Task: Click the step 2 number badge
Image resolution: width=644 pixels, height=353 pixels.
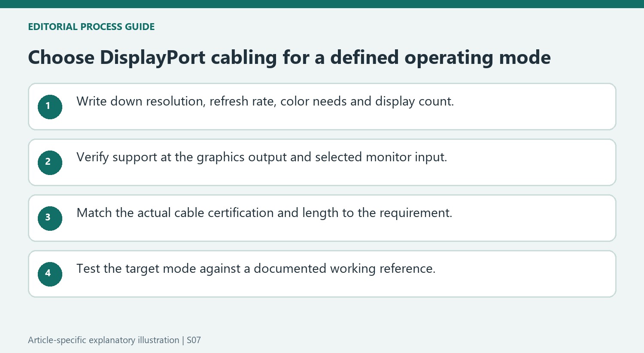Action: 50,163
